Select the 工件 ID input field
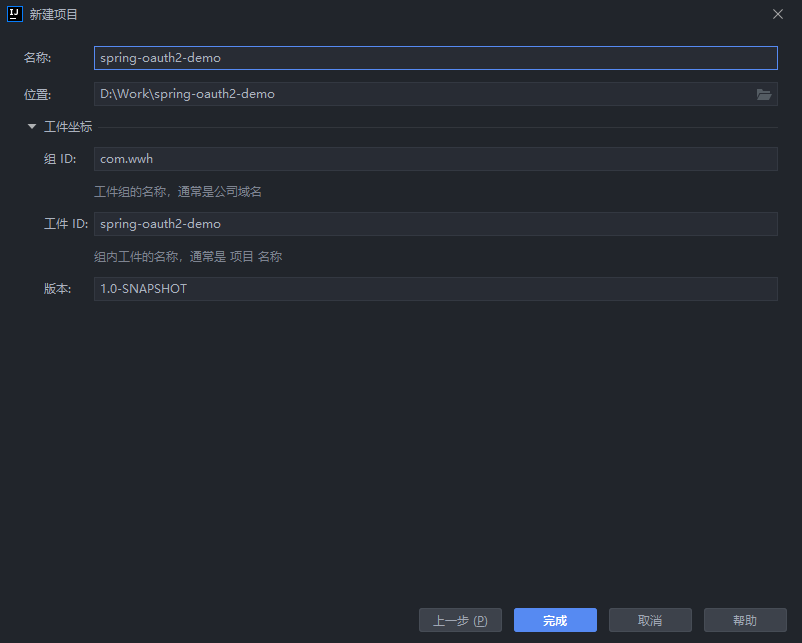Viewport: 802px width, 643px height. coord(435,224)
